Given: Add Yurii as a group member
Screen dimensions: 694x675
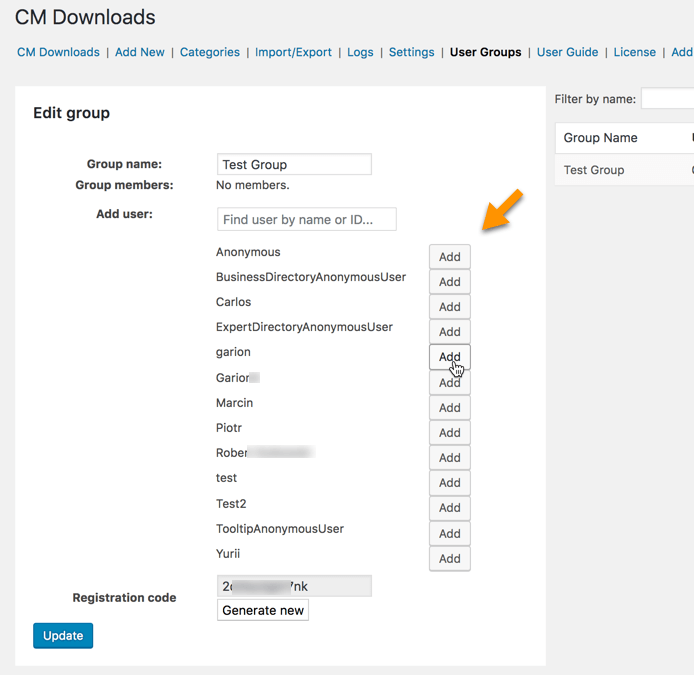Looking at the screenshot, I should [449, 558].
